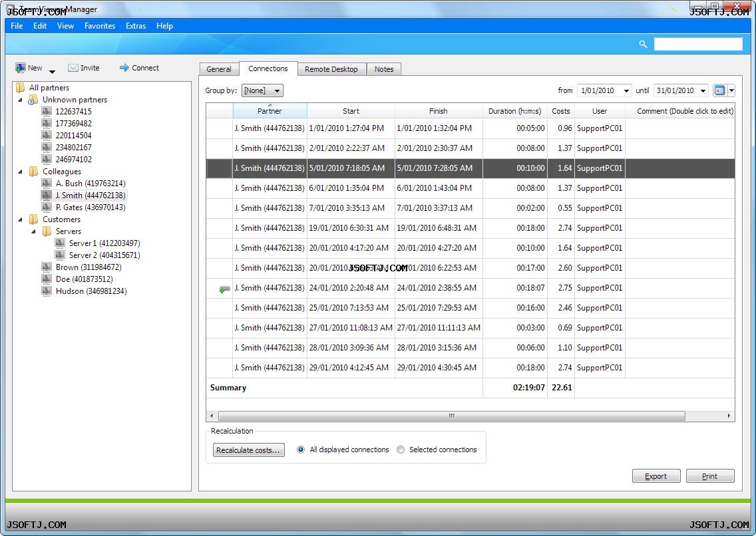
Task: Switch to the Notes tab
Action: coord(384,69)
